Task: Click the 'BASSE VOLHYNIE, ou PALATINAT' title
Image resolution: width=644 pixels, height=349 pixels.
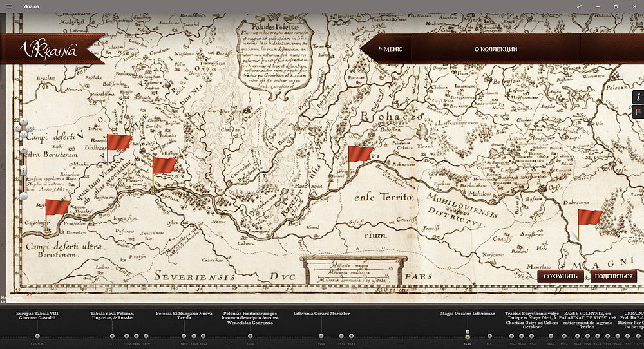Action: (587, 320)
